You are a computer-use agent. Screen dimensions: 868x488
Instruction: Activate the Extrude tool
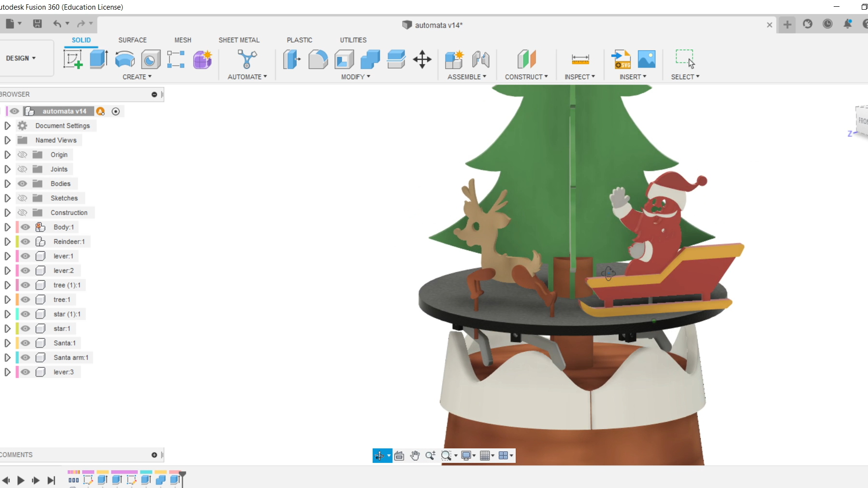coord(98,59)
